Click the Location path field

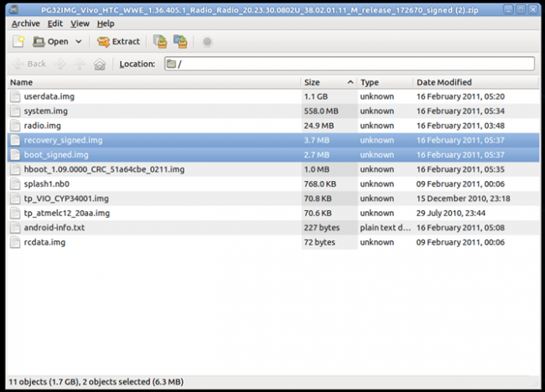(350, 64)
